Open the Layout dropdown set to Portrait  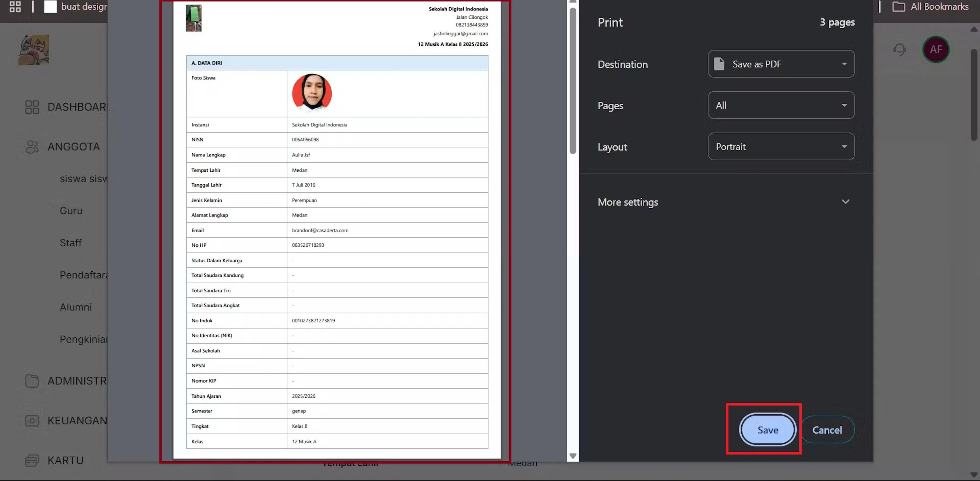click(781, 146)
